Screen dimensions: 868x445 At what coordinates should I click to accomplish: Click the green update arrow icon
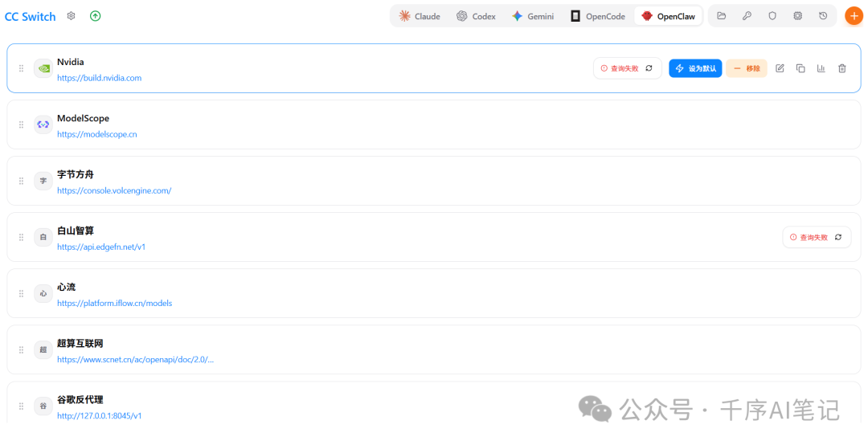pyautogui.click(x=95, y=16)
